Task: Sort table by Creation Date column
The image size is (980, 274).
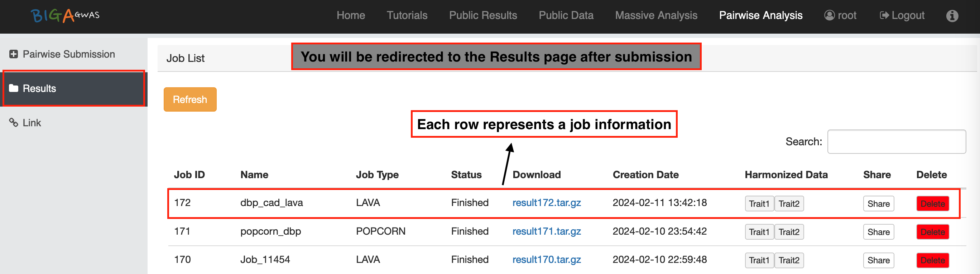Action: click(645, 175)
